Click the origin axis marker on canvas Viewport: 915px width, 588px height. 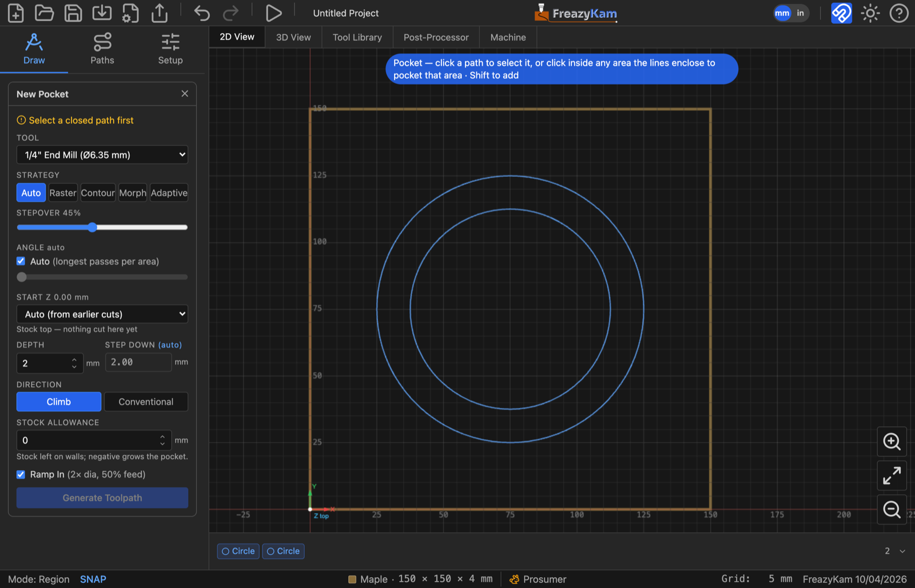311,508
